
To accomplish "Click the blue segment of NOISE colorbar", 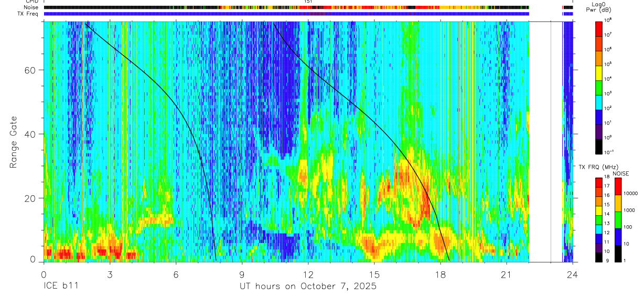I will coord(618,237).
